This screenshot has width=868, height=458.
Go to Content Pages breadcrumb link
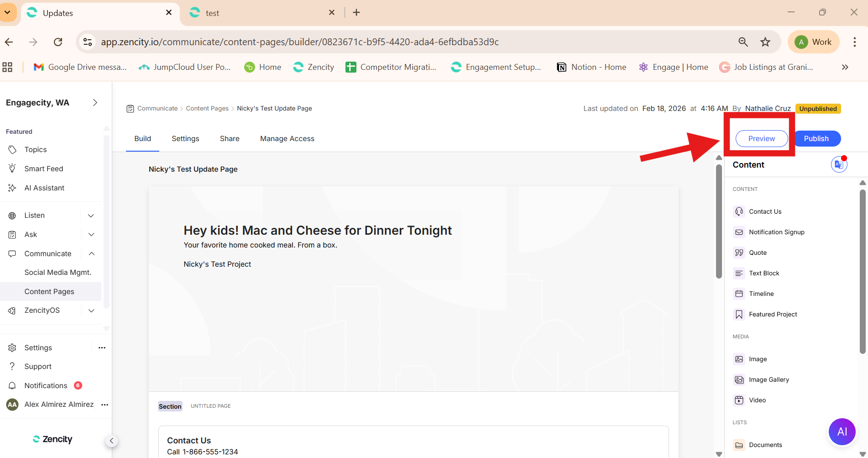207,108
